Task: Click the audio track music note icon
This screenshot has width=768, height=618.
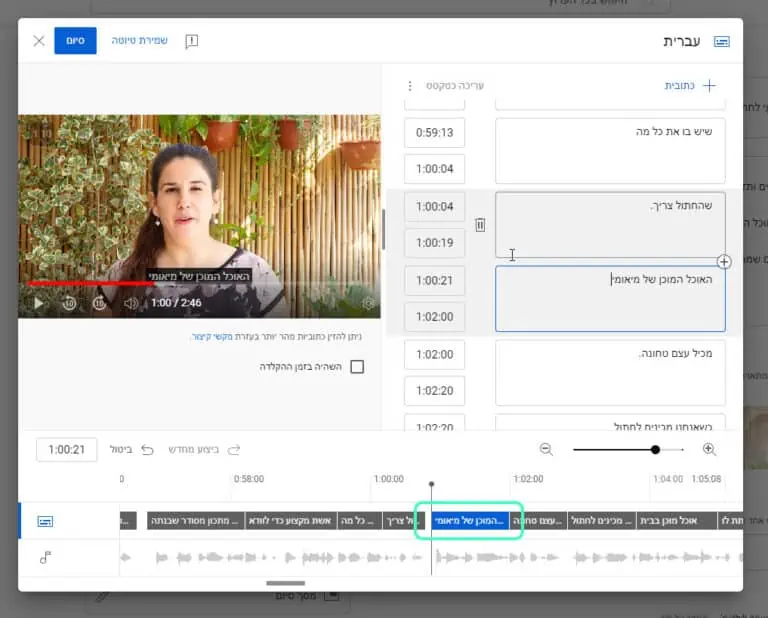Action: pos(45,557)
